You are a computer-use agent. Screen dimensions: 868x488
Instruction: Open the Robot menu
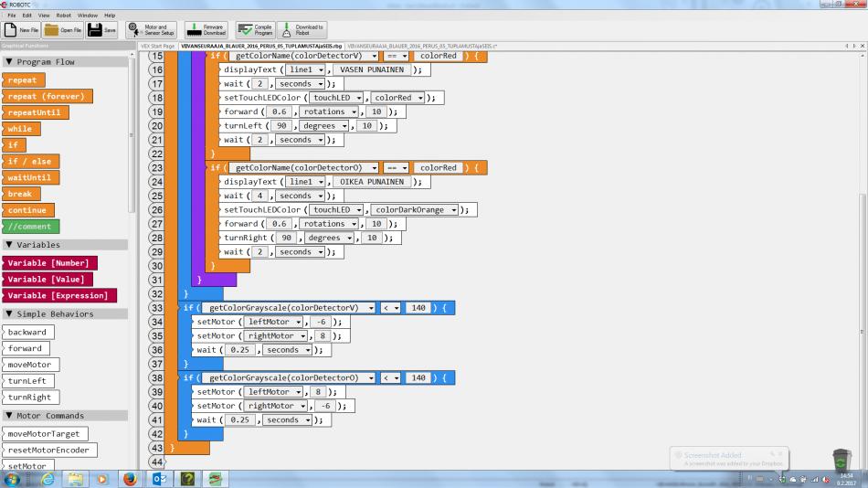click(64, 16)
